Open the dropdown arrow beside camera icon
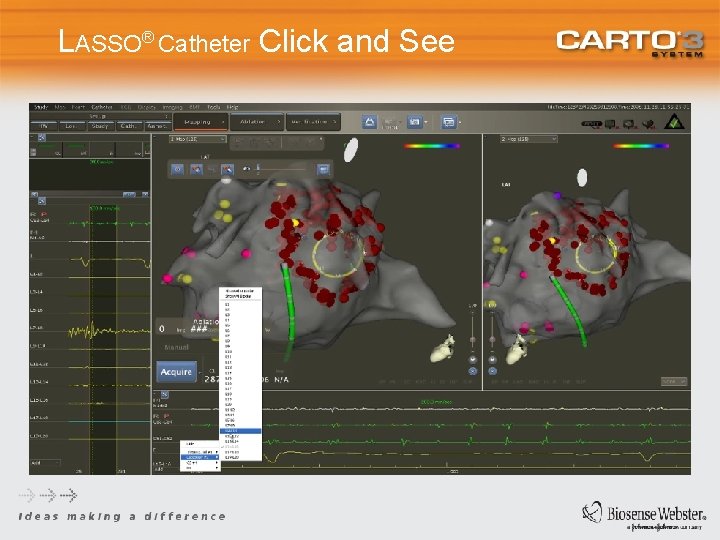Screen dimensions: 720x540 tap(426, 122)
